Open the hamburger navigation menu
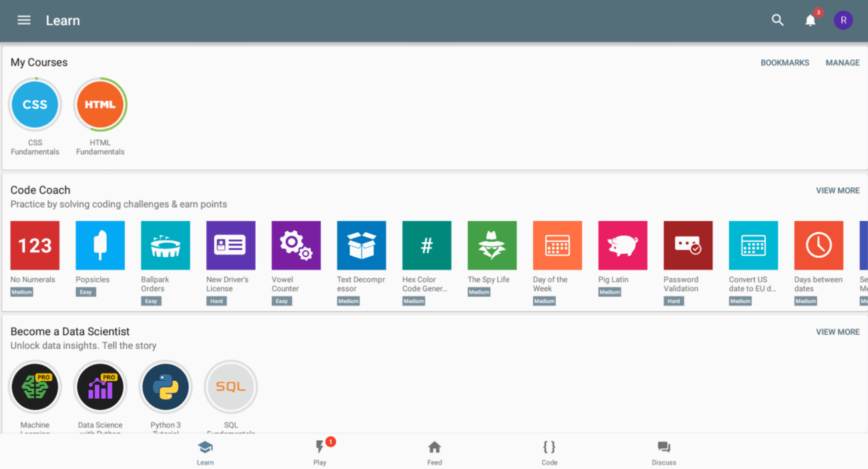 [x=24, y=20]
